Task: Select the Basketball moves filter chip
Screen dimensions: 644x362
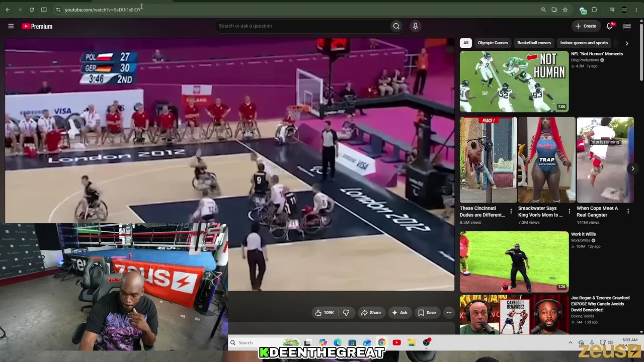Action: tap(534, 43)
